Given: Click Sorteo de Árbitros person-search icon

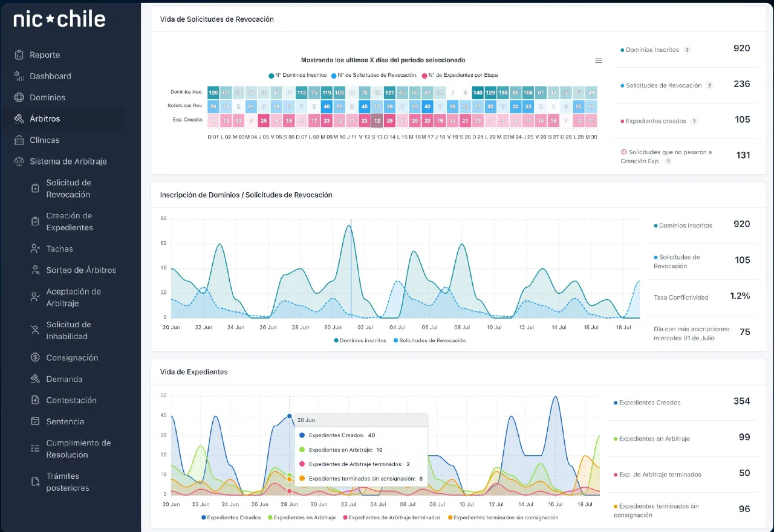Looking at the screenshot, I should tap(35, 270).
